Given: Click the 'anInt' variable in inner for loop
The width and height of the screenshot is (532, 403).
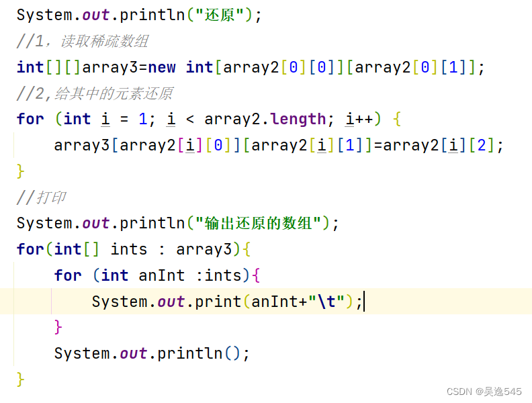Looking at the screenshot, I should click(x=161, y=275).
